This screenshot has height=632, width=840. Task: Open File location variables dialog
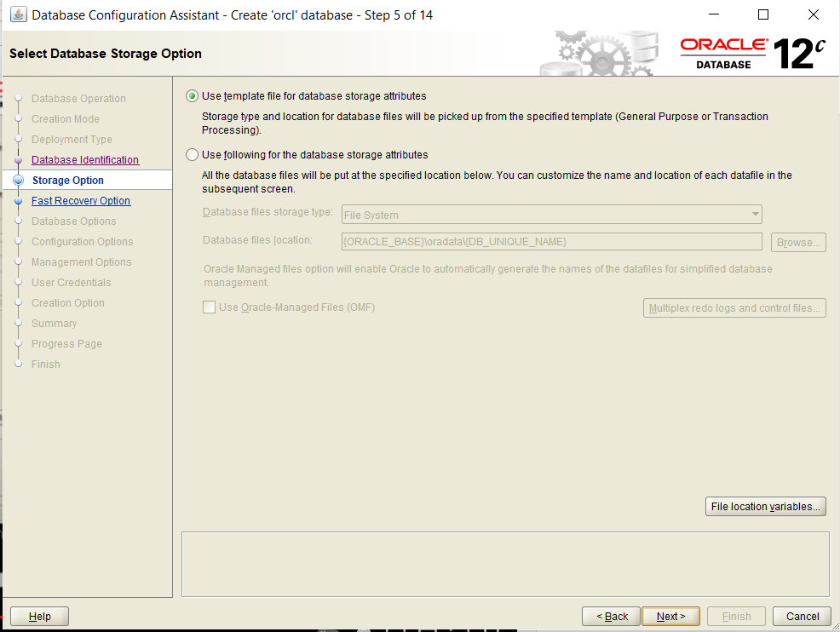(766, 507)
